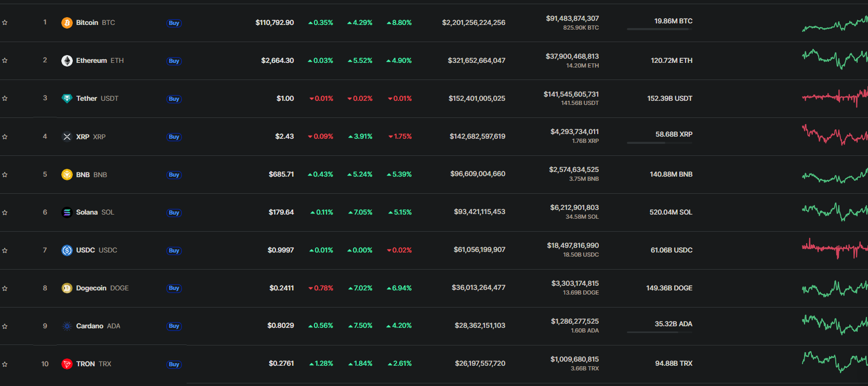Click the Cardano coin logo
Screen dimensions: 868x386
point(67,326)
